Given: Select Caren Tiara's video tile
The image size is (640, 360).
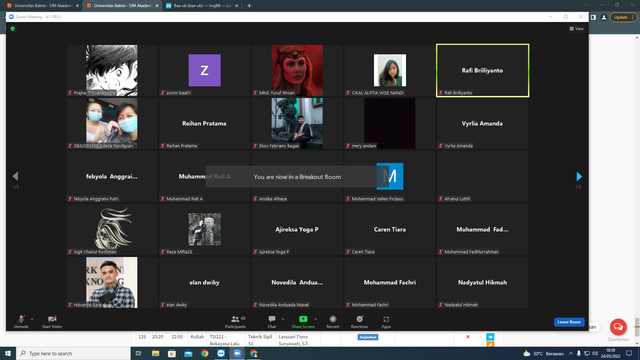Looking at the screenshot, I should pyautogui.click(x=390, y=229).
